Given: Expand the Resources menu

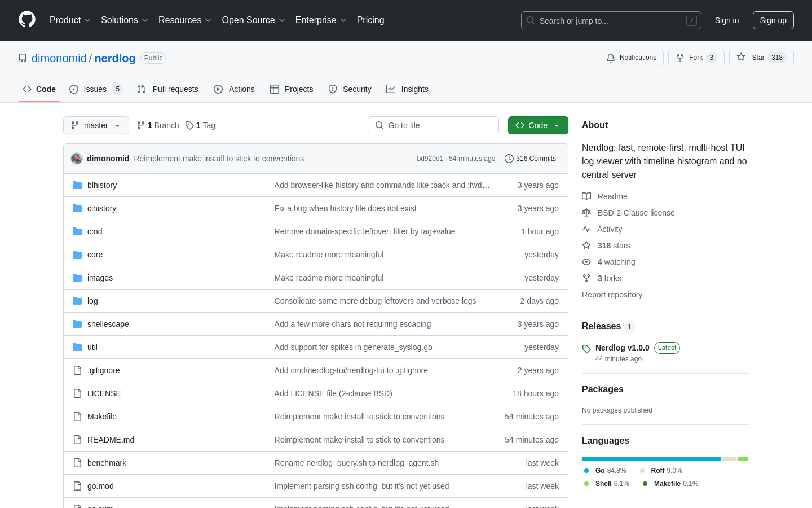Looking at the screenshot, I should 185,20.
